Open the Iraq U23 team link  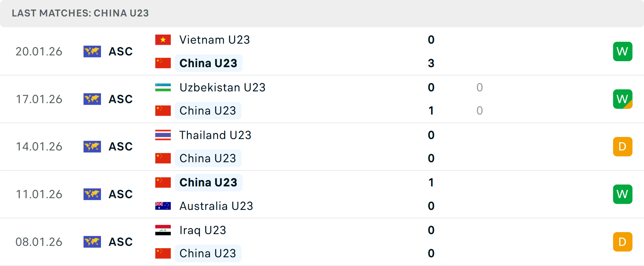[203, 230]
